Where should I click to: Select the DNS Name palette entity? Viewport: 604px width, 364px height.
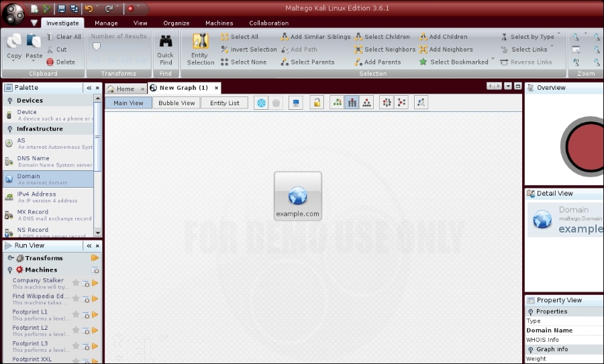coord(48,162)
